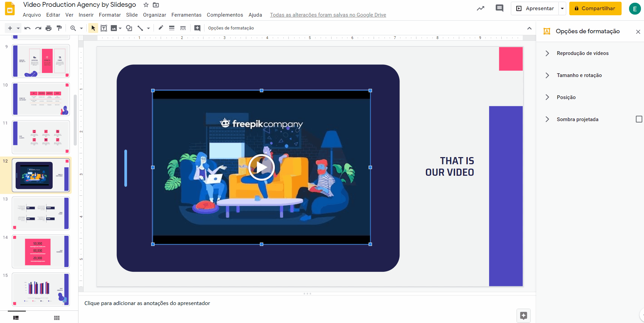The image size is (644, 323).
Task: Open the Slide menu
Action: 132,15
